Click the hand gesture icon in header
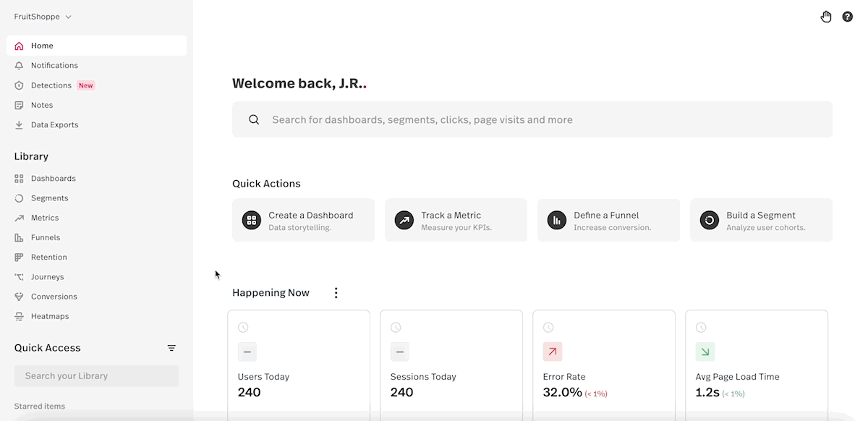This screenshot has height=421, width=868. point(826,17)
